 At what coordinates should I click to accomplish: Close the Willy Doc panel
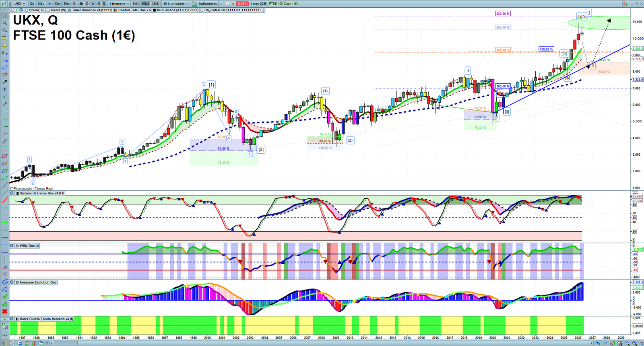(12, 246)
